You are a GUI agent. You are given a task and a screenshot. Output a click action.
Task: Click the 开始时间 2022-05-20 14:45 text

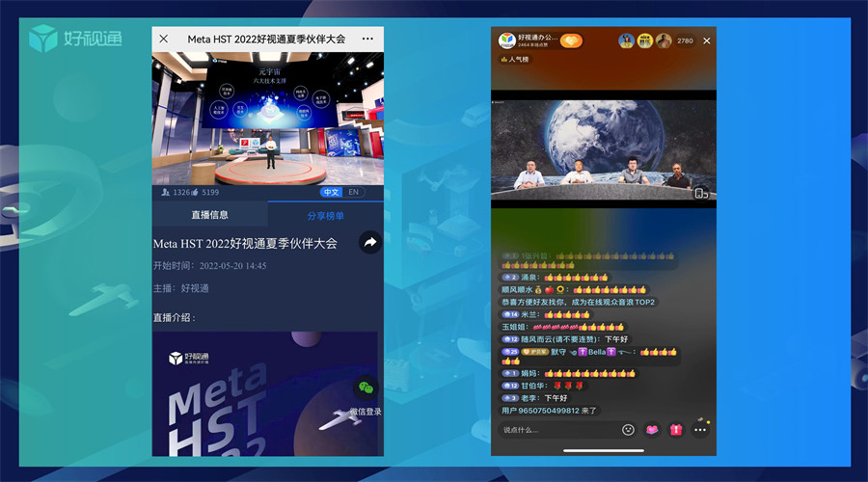tap(210, 266)
